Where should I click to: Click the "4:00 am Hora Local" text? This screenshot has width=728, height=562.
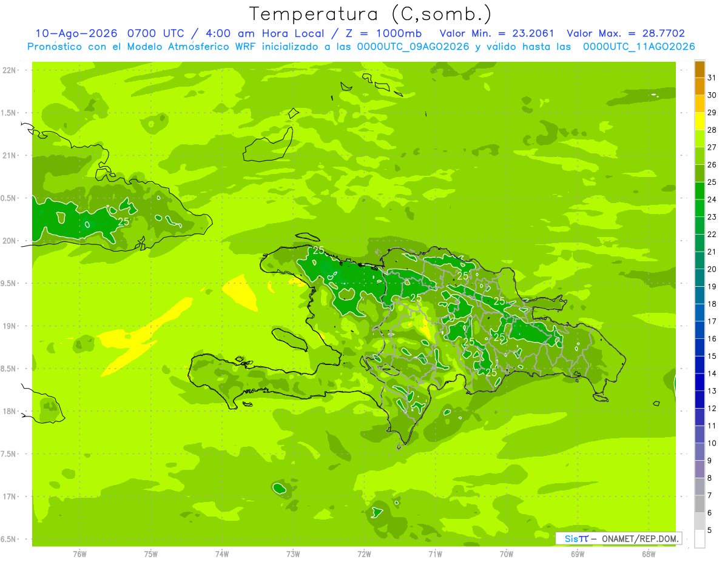pos(265,33)
